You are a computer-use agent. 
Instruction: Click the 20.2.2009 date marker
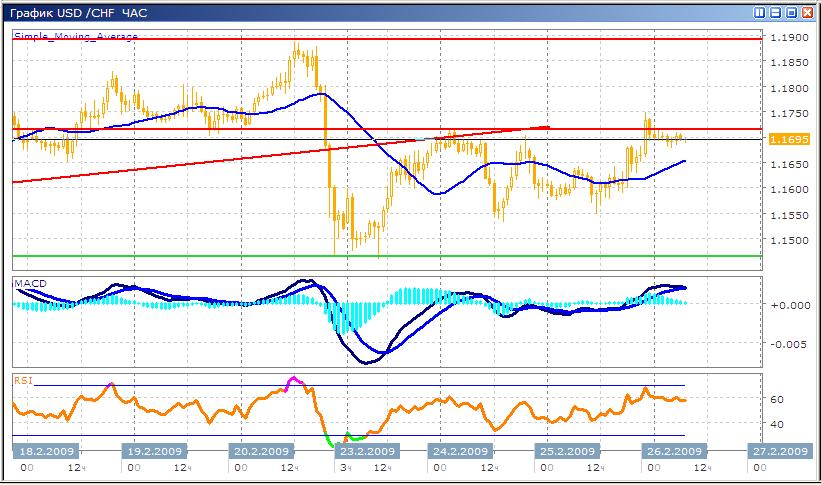(x=259, y=451)
